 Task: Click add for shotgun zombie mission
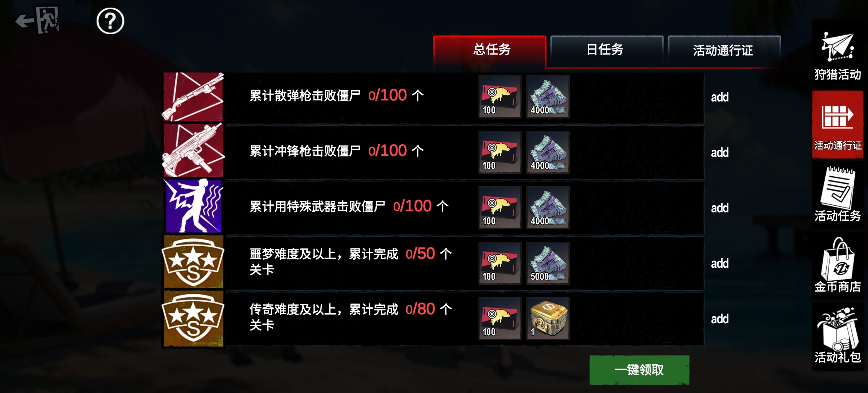click(720, 97)
